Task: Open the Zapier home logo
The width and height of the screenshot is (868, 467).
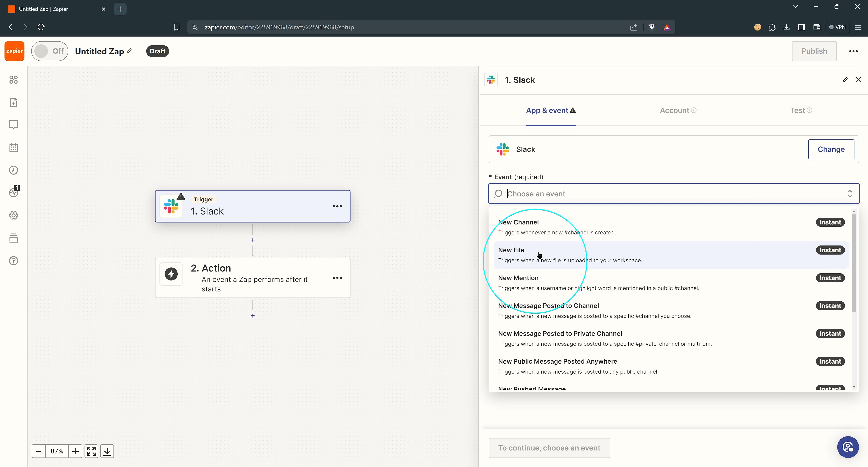Action: [14, 51]
